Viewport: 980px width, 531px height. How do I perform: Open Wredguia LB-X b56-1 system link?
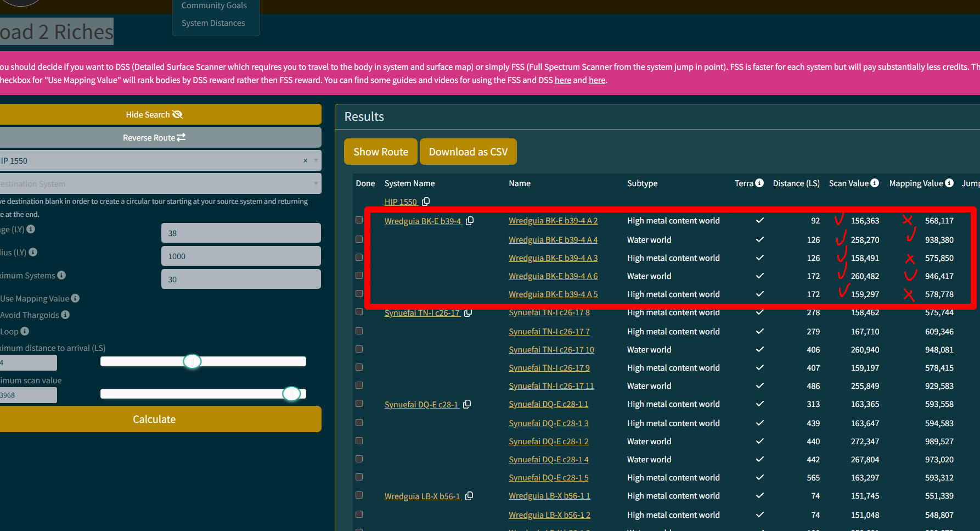[x=423, y=496]
